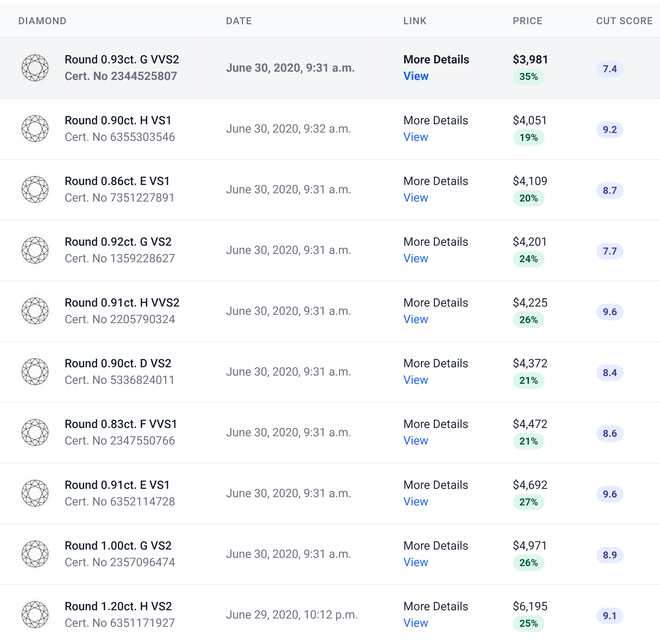
Task: Select the Round 0.92ct. G VS2 title
Action: click(x=118, y=242)
